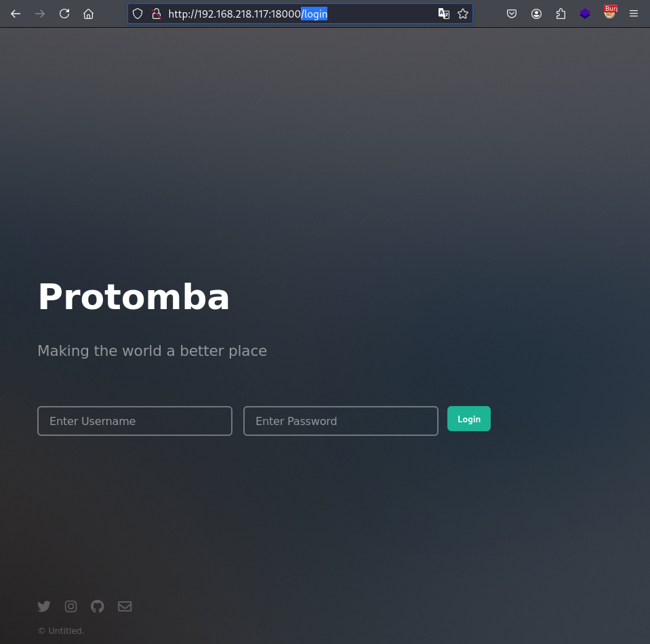The image size is (650, 644).
Task: Open the Instagram link in footer
Action: 71,606
